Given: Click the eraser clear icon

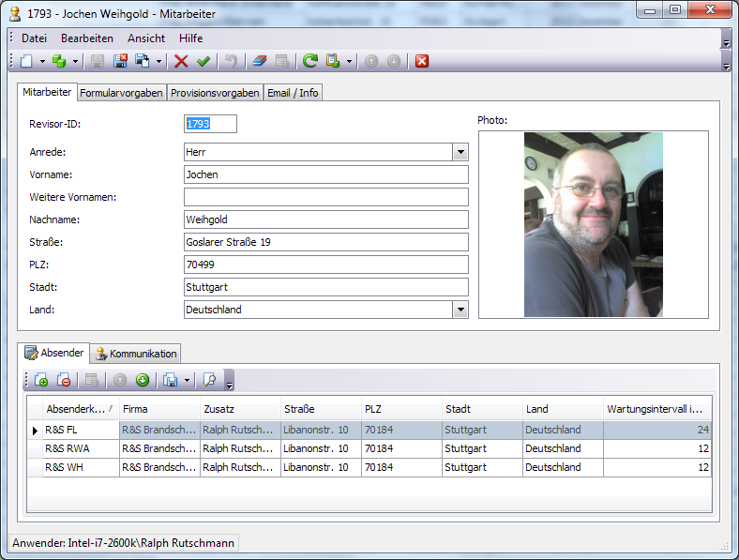Looking at the screenshot, I should [259, 61].
